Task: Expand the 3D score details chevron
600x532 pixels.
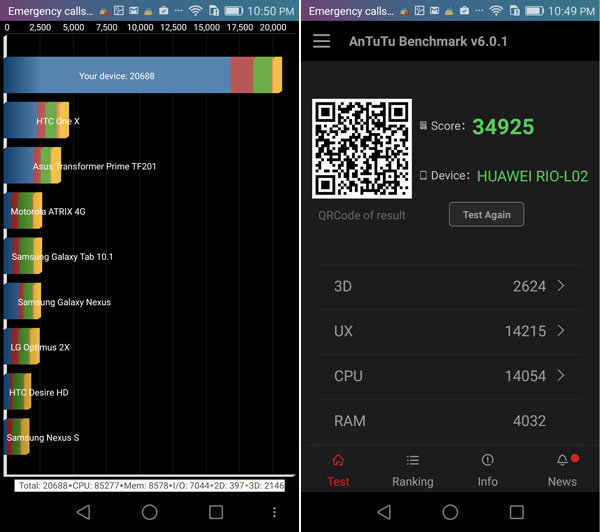Action: pyautogui.click(x=561, y=286)
